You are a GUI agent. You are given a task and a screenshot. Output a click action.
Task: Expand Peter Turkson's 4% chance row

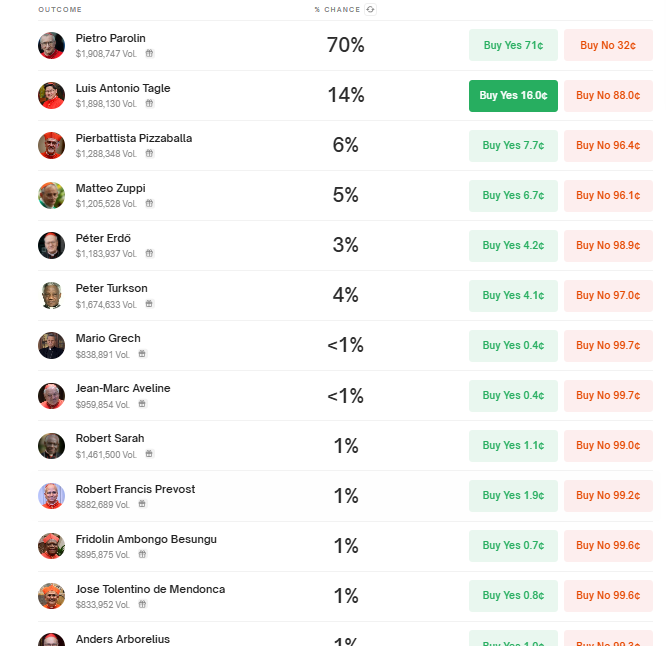click(345, 295)
